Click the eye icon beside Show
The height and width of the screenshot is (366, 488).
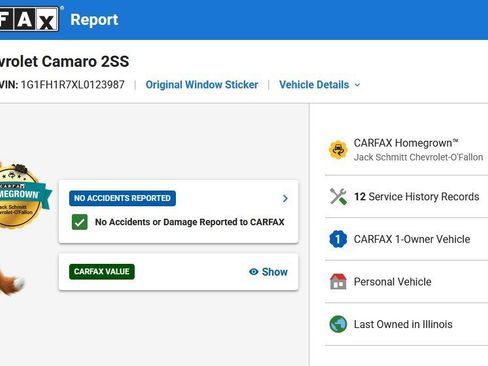(x=254, y=272)
